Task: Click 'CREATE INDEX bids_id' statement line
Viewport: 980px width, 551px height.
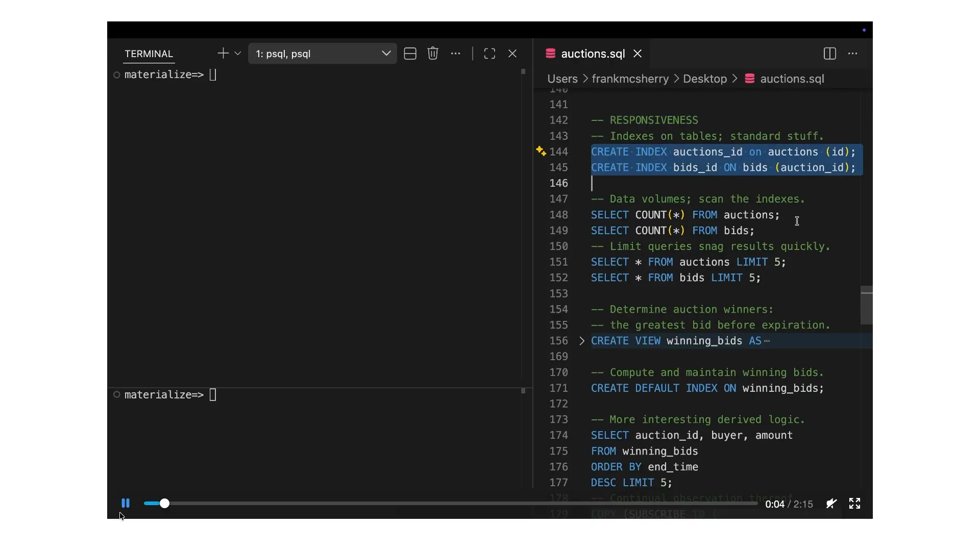Action: pos(723,168)
